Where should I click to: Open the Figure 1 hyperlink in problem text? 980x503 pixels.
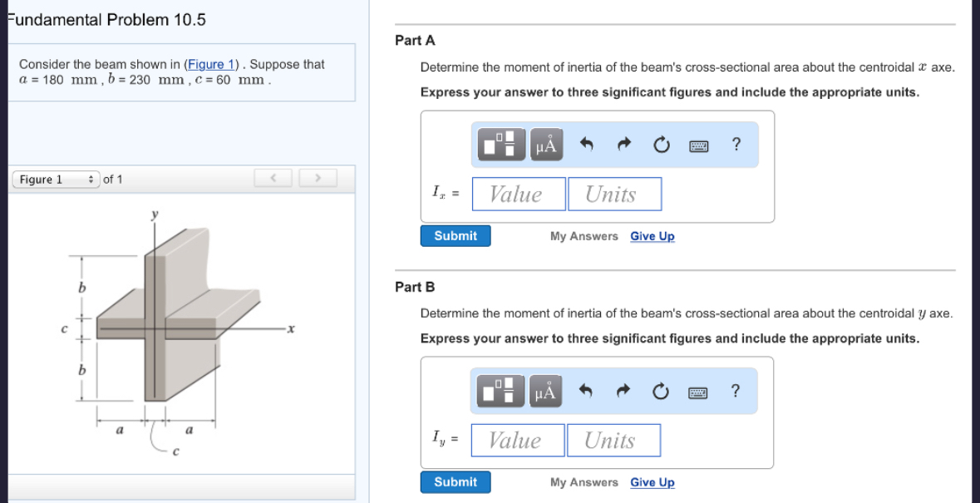211,64
